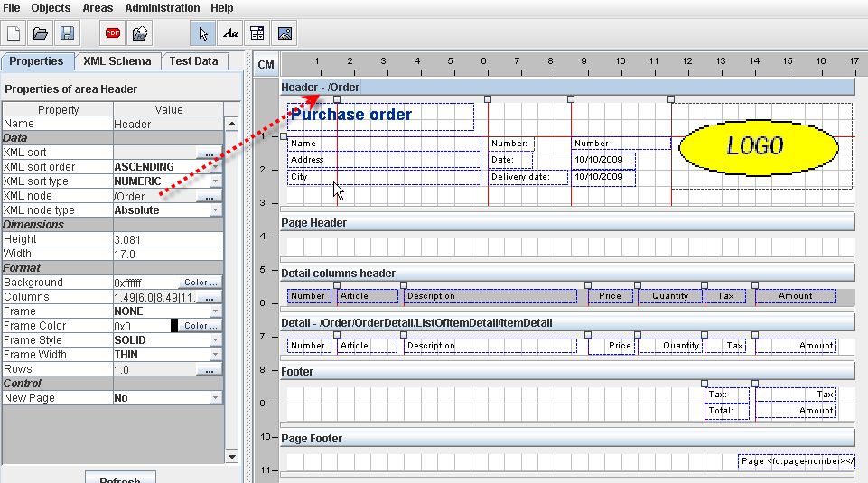Select the Date: label field
The image size is (868, 483).
coord(510,160)
